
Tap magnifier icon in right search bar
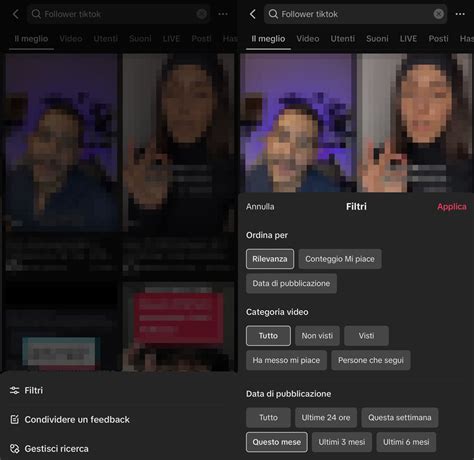pos(273,14)
